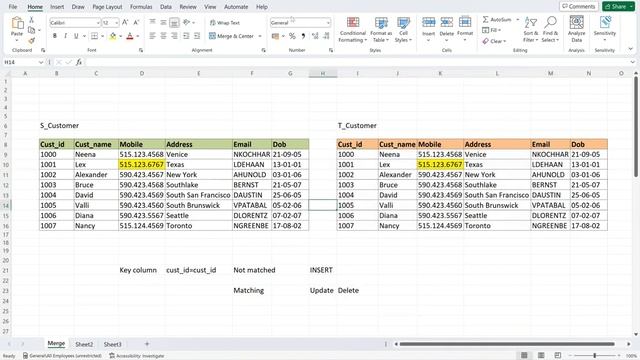The height and width of the screenshot is (360, 640).
Task: Switch to Page Layout view in status bar
Action: point(541,356)
